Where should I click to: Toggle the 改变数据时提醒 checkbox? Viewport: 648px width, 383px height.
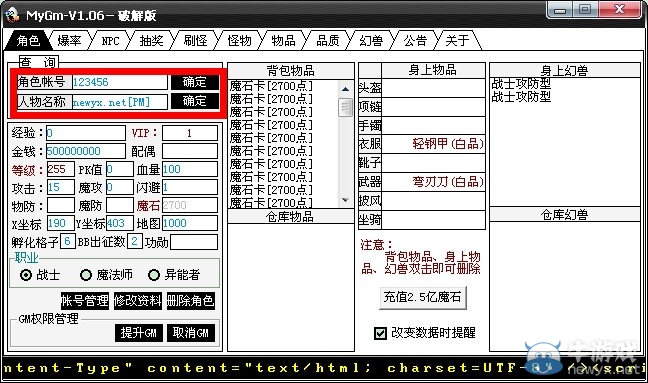(x=380, y=333)
